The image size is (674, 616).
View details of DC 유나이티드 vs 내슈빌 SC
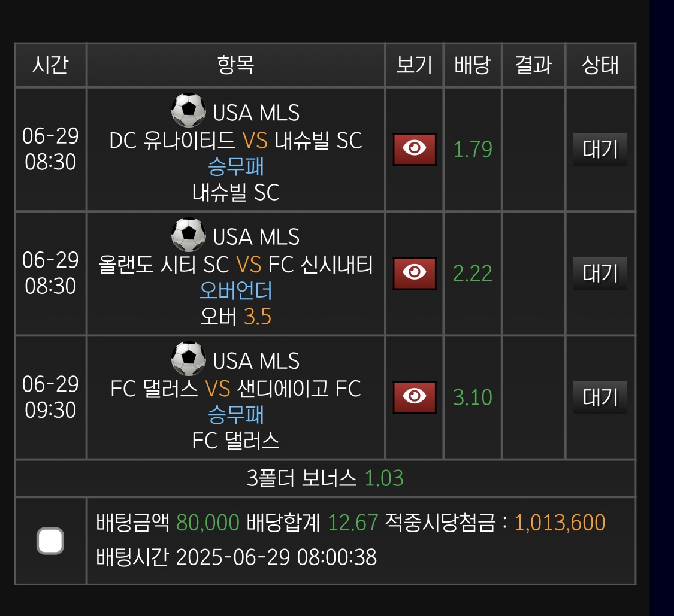pos(415,149)
